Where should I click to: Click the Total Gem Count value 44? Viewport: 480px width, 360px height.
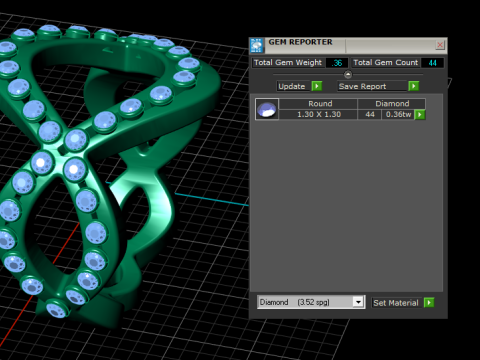[x=432, y=63]
